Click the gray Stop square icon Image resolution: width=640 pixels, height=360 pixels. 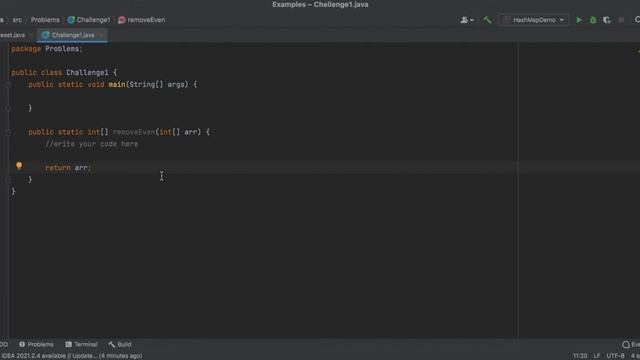621,20
